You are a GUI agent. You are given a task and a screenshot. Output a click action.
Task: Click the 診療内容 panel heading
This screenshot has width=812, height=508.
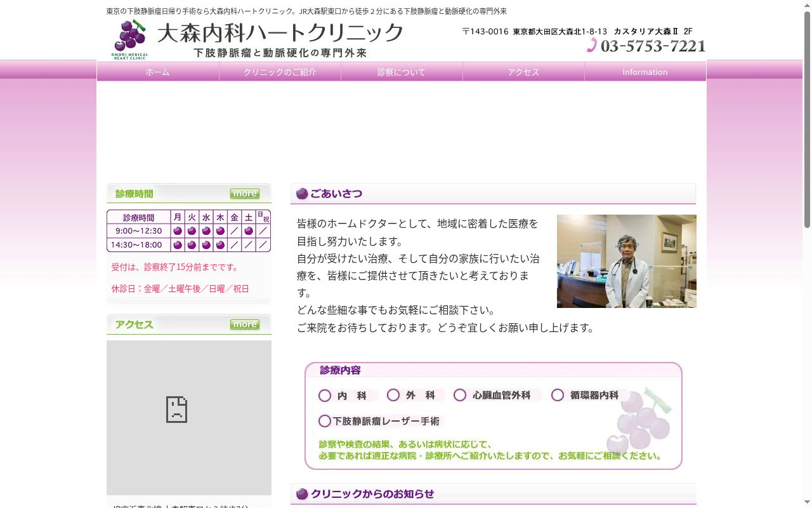[x=340, y=370]
